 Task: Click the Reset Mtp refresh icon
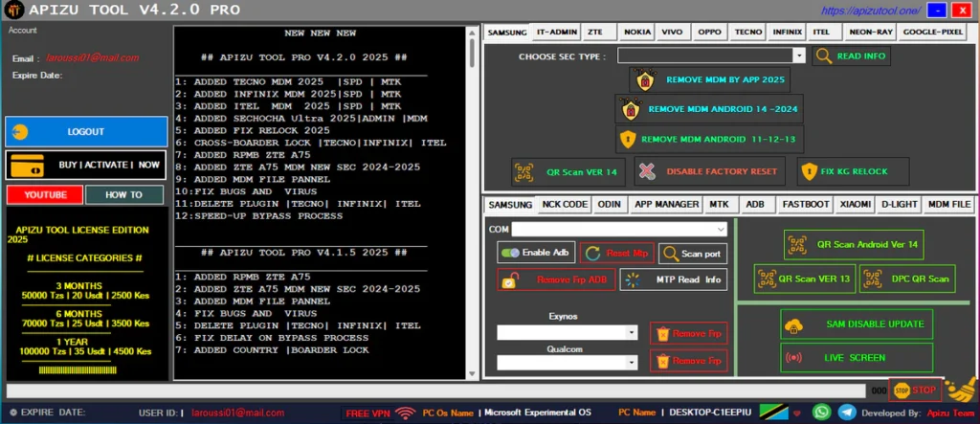pos(592,254)
